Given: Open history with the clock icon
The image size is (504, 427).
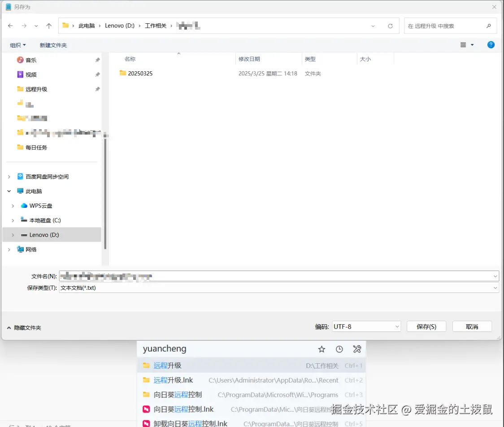Looking at the screenshot, I should (x=339, y=349).
